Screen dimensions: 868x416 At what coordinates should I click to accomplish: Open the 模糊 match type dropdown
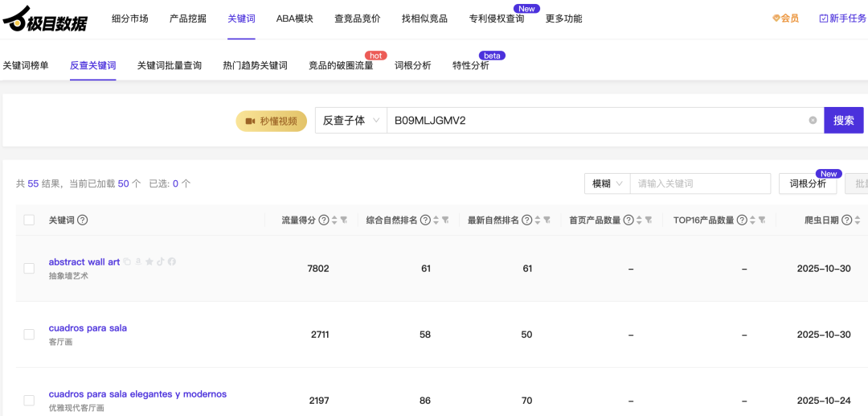(608, 183)
